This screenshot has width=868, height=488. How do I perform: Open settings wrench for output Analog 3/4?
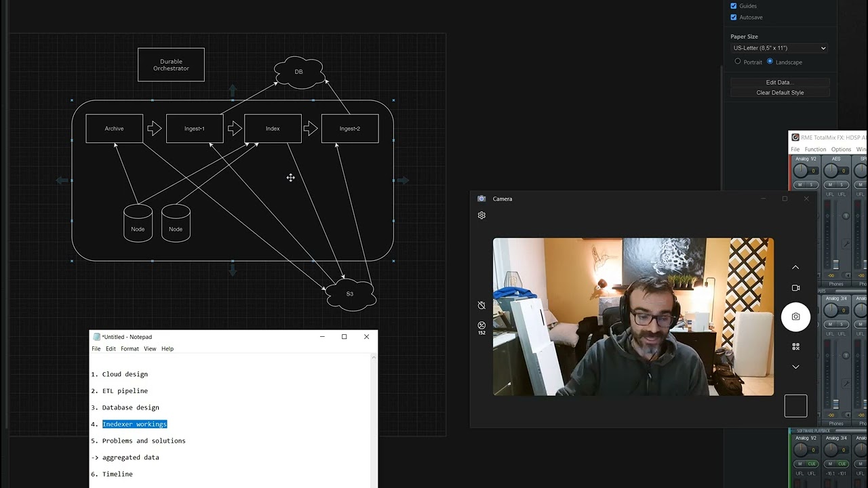846,384
